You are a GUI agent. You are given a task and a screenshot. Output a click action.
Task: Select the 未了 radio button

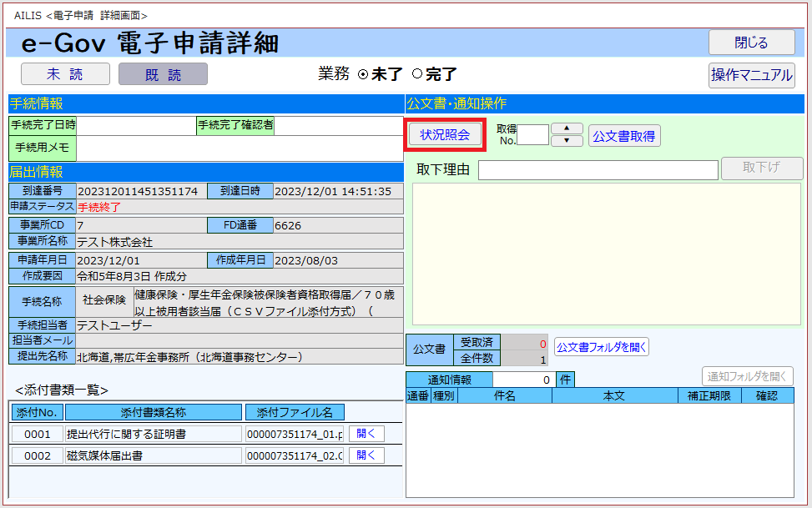coord(363,74)
